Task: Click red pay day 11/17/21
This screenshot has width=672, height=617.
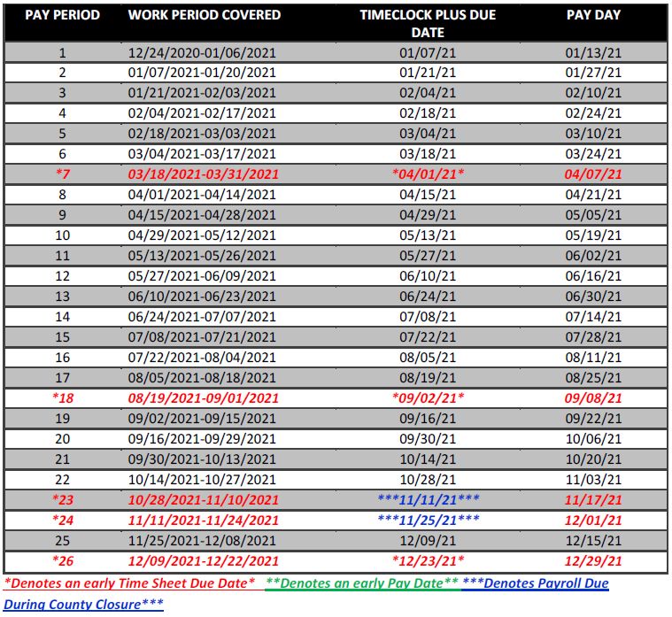Action: click(x=593, y=499)
